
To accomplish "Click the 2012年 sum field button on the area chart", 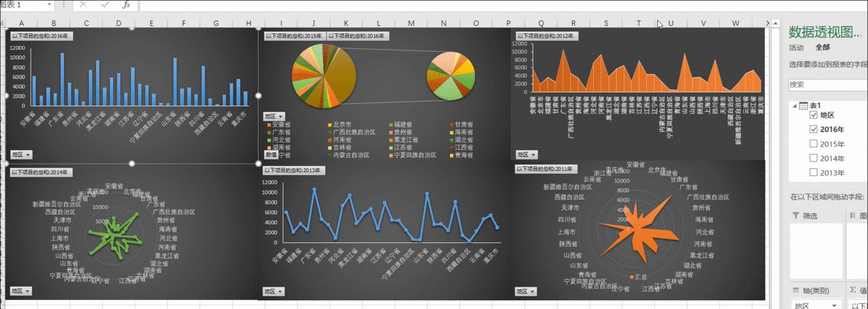I will click(547, 36).
